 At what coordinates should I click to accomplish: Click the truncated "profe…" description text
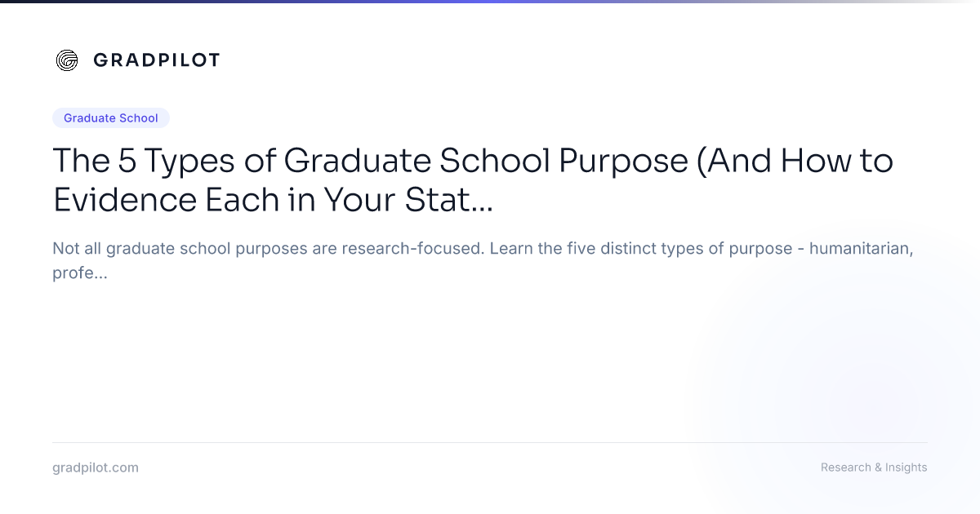pos(80,273)
